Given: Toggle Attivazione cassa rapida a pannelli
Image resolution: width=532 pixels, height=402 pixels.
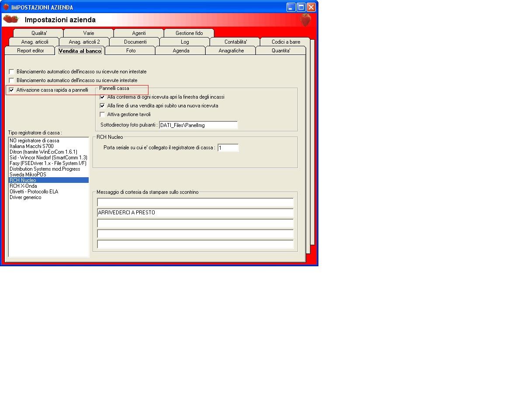Looking at the screenshot, I should pos(12,90).
